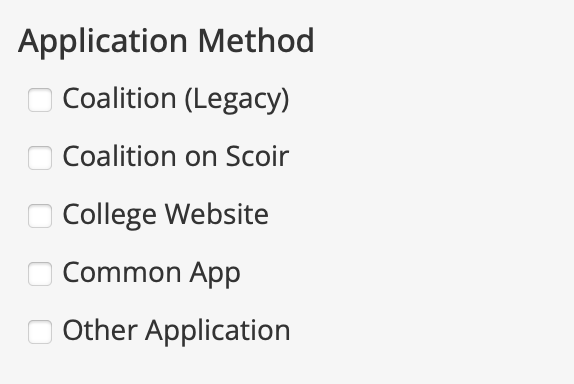
Task: Choose Other Application as the method
Action: click(x=40, y=332)
